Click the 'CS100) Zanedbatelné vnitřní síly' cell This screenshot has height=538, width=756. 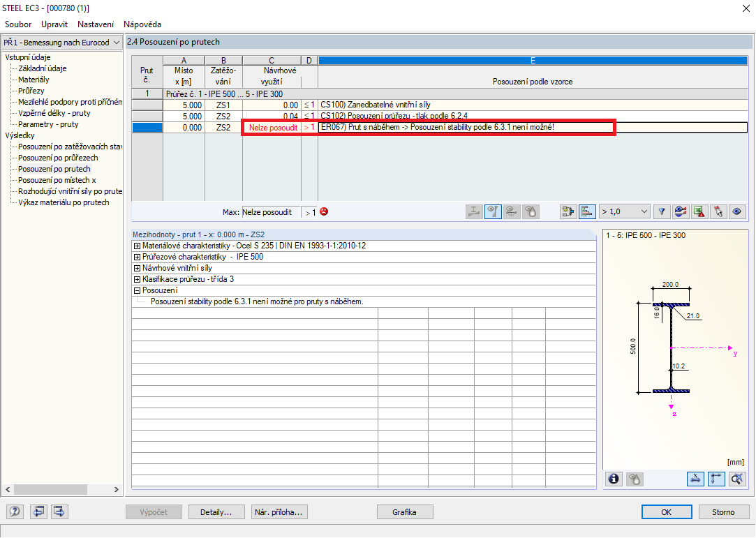[533, 105]
